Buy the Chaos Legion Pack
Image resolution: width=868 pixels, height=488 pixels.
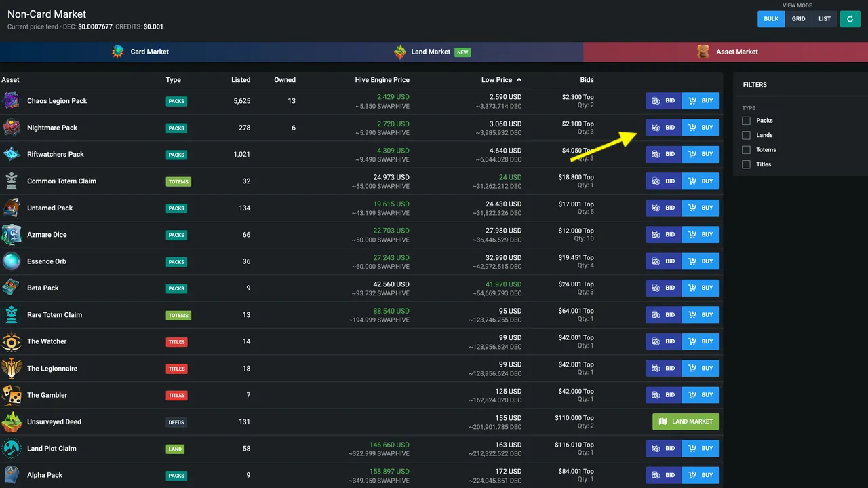click(701, 101)
